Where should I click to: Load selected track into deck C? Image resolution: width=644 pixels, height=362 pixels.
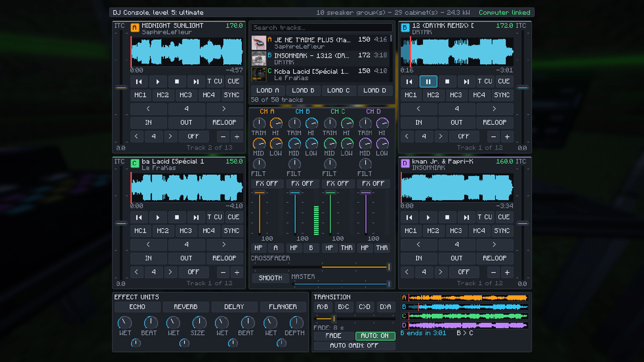[x=338, y=90]
